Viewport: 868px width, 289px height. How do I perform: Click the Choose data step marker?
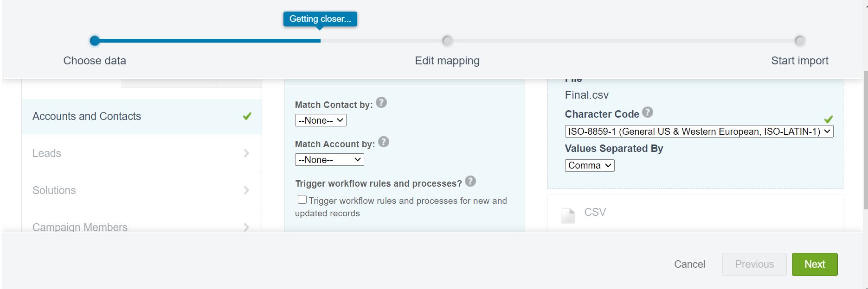[x=95, y=41]
